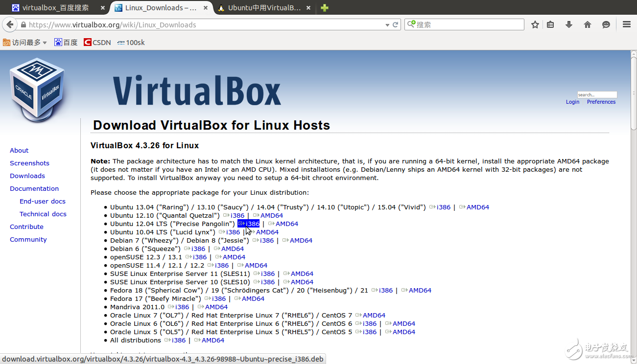Open the Downloads sidebar link
Viewport: 637px width, 364px height.
point(27,176)
